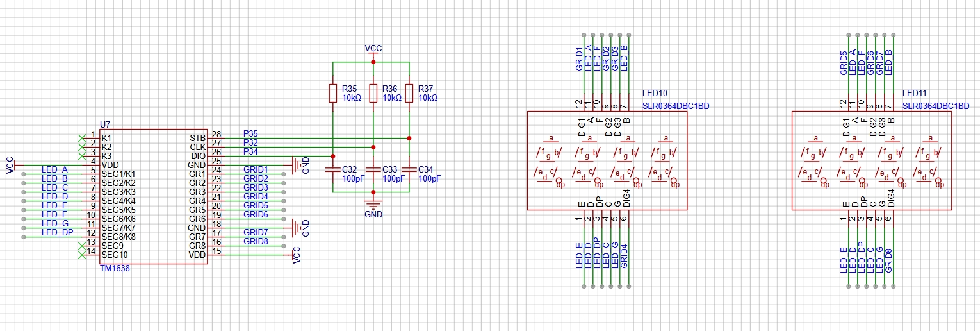Click the STB pin name inside U7
Viewport: 980px width, 331px height.
(x=198, y=138)
